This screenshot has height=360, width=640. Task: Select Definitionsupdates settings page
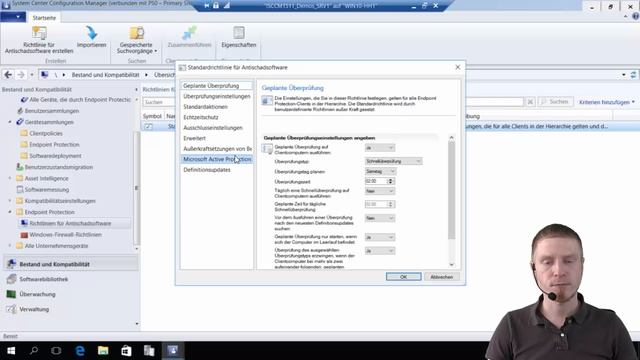216,170
